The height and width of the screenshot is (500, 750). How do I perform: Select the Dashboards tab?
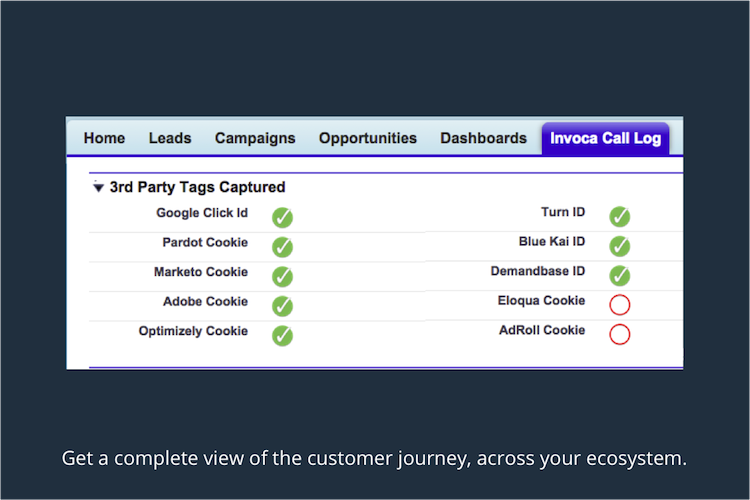[x=483, y=138]
